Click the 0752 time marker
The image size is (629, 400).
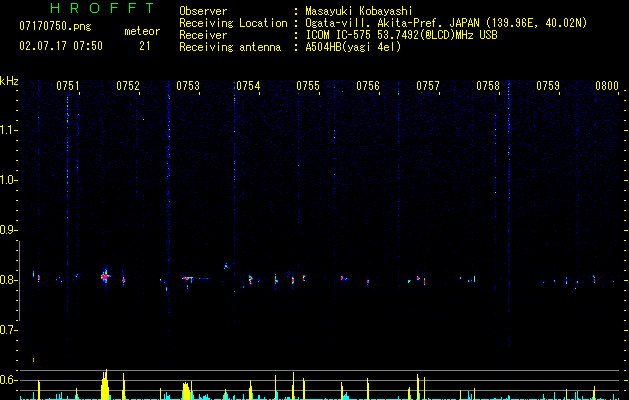[x=128, y=86]
